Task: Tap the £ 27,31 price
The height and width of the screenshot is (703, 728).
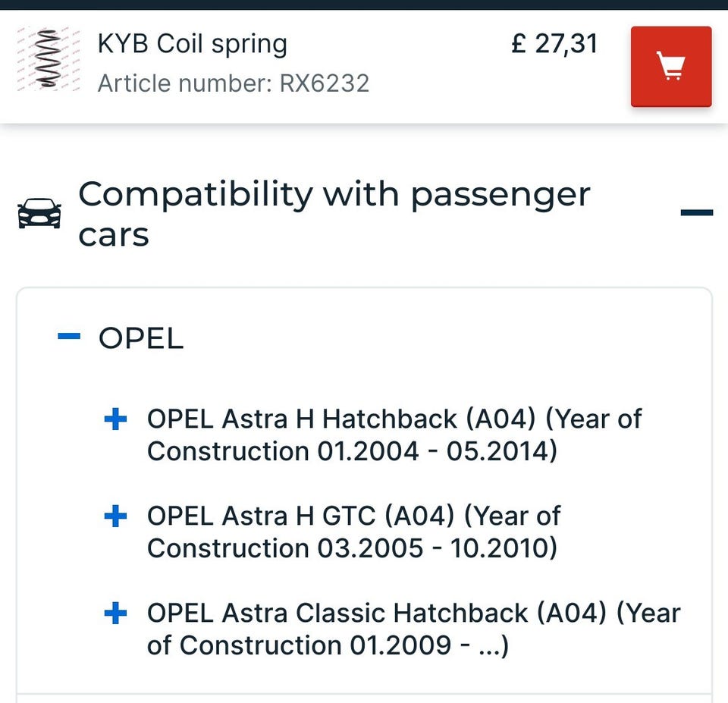Action: point(555,44)
